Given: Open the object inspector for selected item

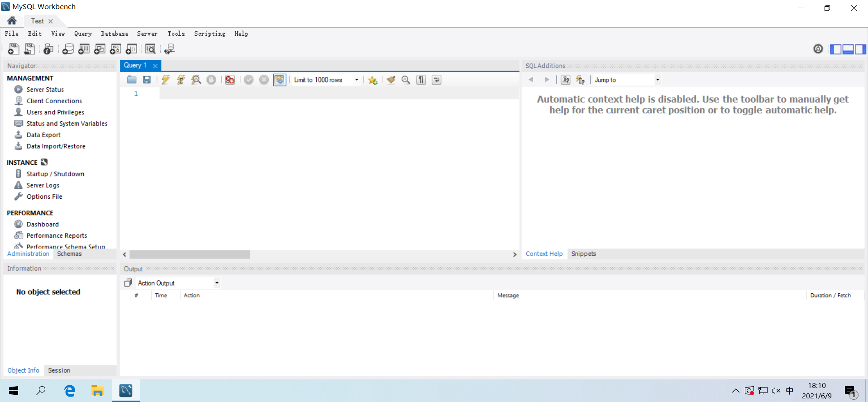Looking at the screenshot, I should [x=48, y=49].
